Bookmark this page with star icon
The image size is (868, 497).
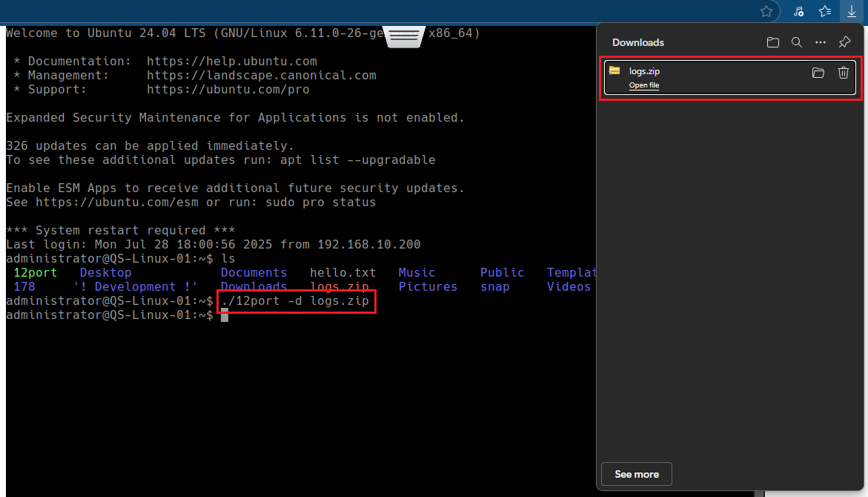(766, 11)
